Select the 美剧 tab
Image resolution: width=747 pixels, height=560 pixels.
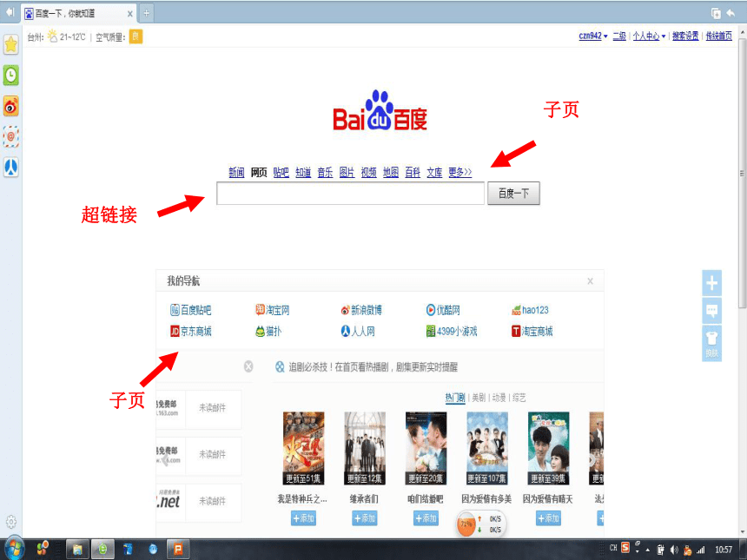coord(479,398)
